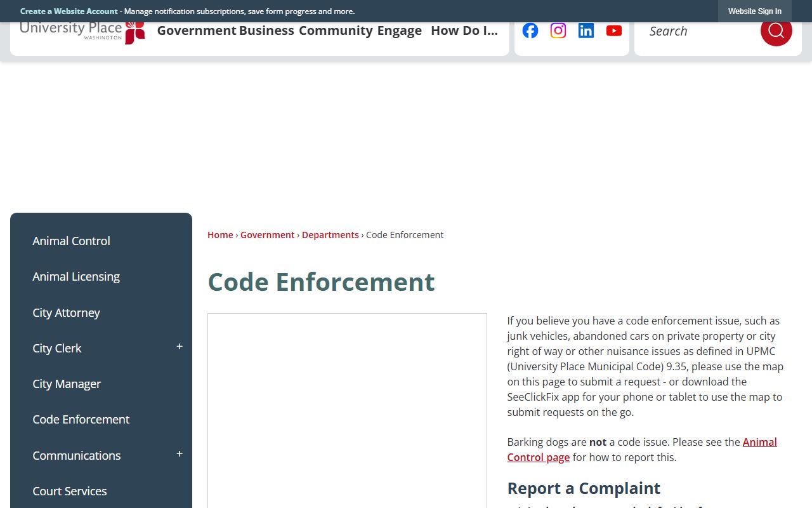Follow the Create a Website Account link
812x508 pixels.
69,11
